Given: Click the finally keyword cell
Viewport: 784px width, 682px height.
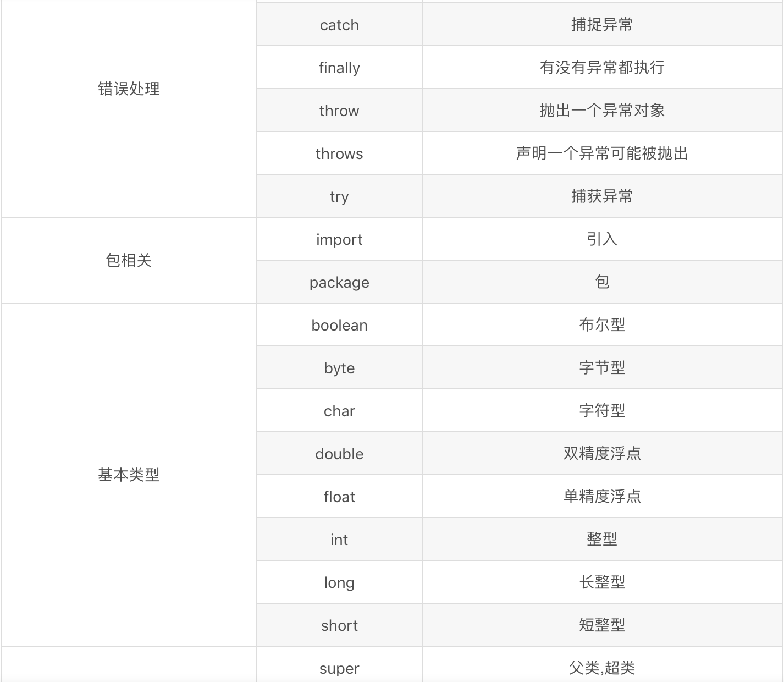Looking at the screenshot, I should coord(339,68).
